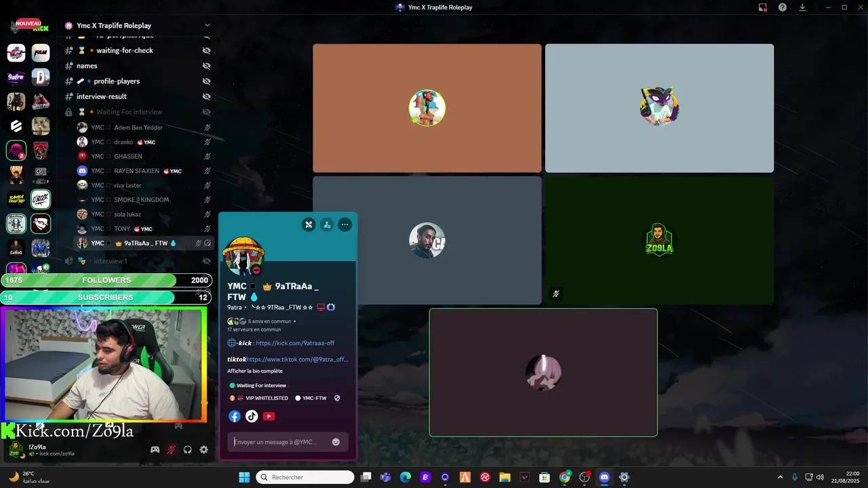Toggle headphones deafen in user panel
This screenshot has height=488, width=868.
pos(187,449)
